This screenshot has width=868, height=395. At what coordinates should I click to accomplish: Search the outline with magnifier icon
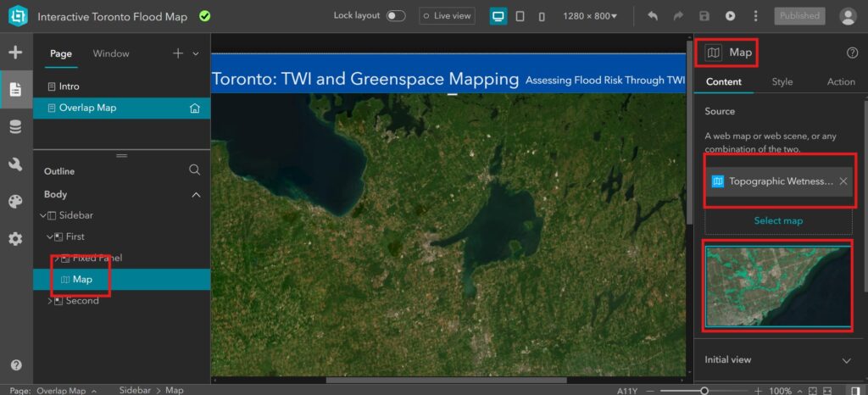pyautogui.click(x=194, y=170)
